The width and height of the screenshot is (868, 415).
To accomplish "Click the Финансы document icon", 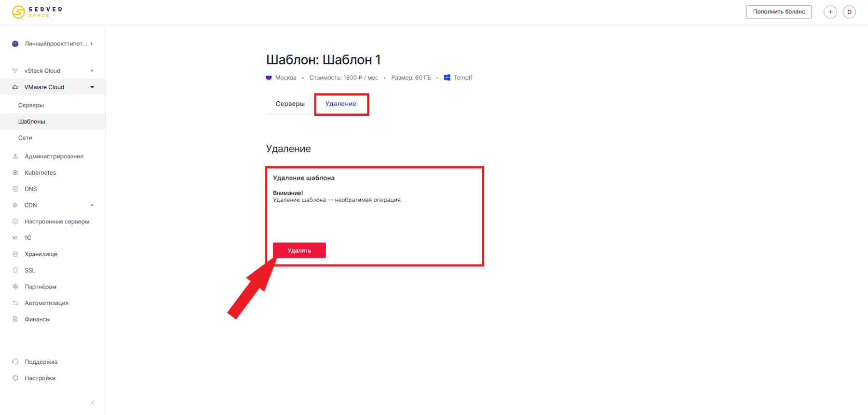I will [x=15, y=319].
